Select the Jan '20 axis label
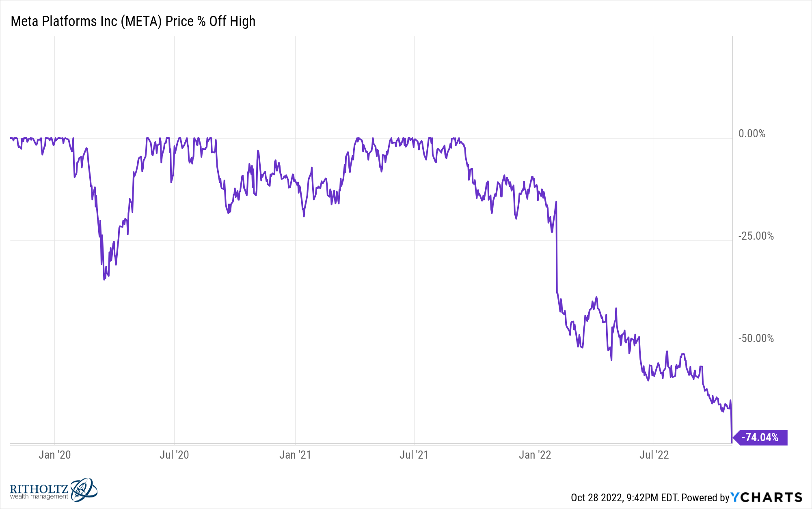The height and width of the screenshot is (509, 812). click(x=54, y=455)
